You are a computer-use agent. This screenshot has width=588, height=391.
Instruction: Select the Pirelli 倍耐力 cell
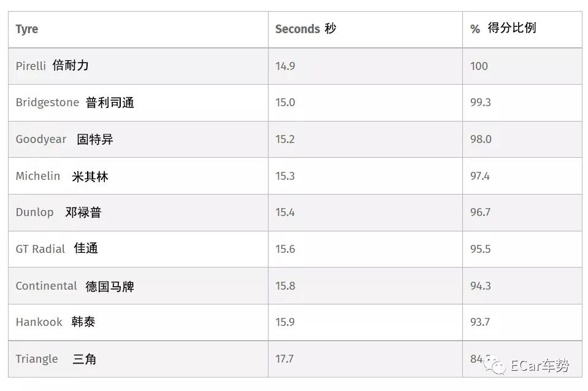pos(52,66)
